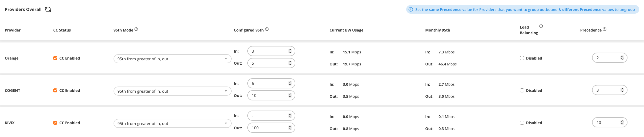Click the COGENT Configured 95th Out field
Image resolution: width=644 pixels, height=137 pixels.
(x=268, y=96)
